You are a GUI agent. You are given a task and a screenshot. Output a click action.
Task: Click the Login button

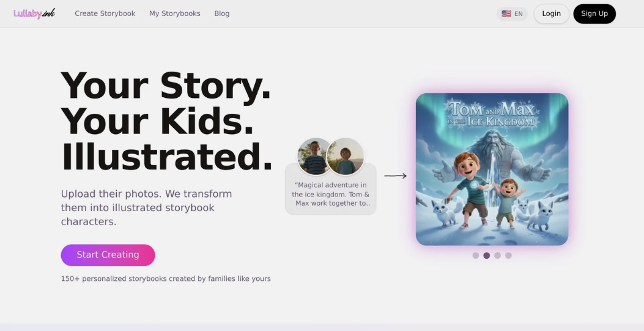point(551,13)
